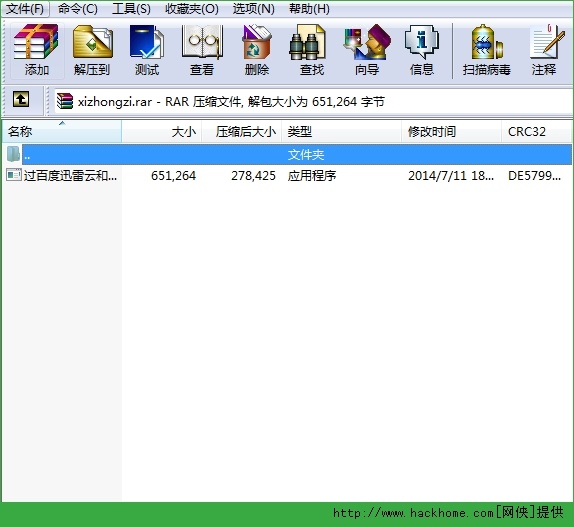Select the '..' parent folder row

(x=297, y=154)
